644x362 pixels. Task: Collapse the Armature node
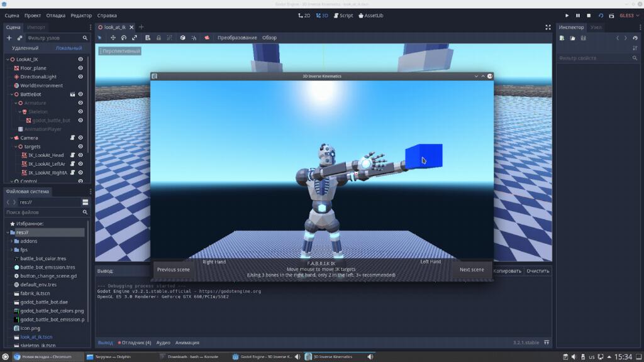16,103
